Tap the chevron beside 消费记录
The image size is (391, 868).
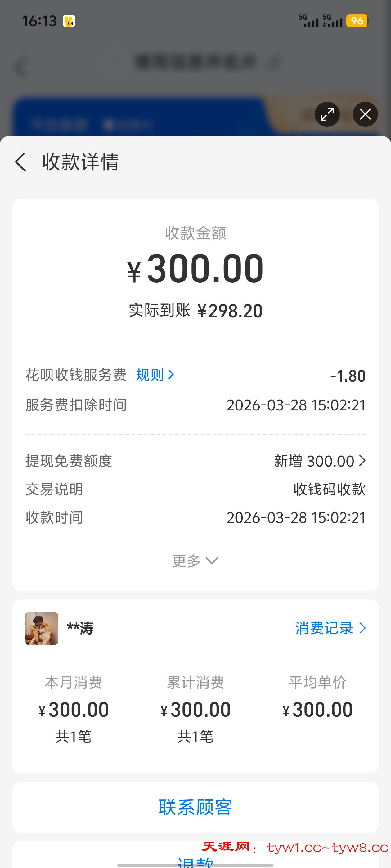[363, 628]
